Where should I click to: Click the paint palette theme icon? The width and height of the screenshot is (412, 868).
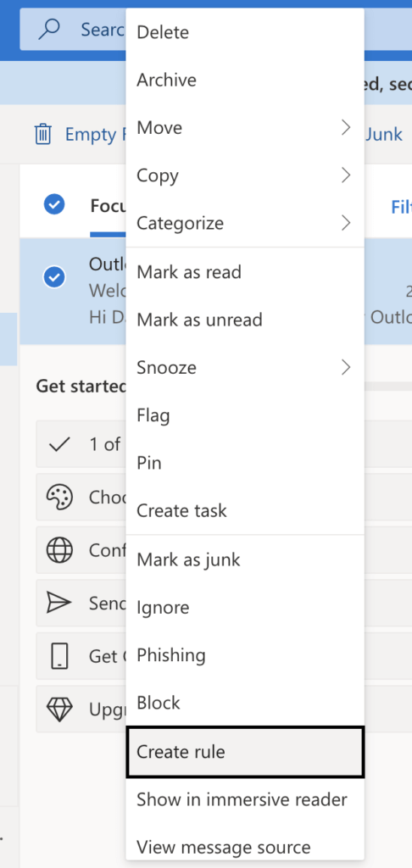pos(59,497)
